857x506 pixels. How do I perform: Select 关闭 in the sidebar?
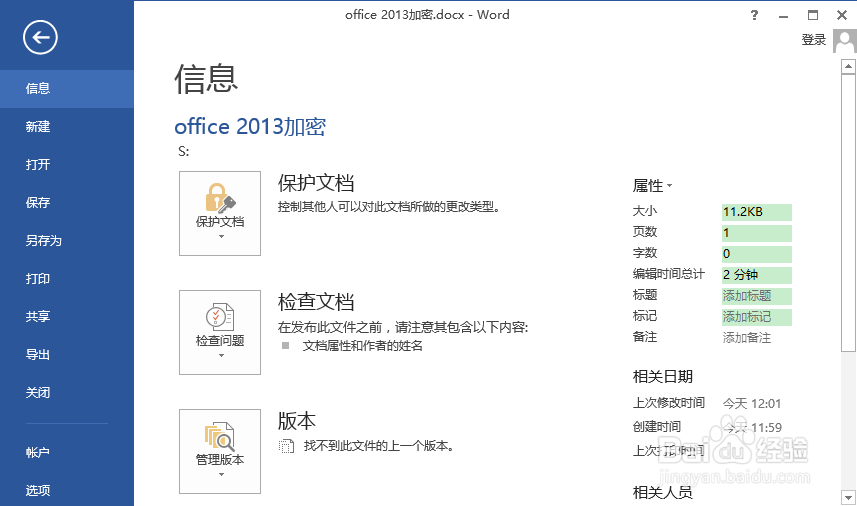click(x=67, y=392)
